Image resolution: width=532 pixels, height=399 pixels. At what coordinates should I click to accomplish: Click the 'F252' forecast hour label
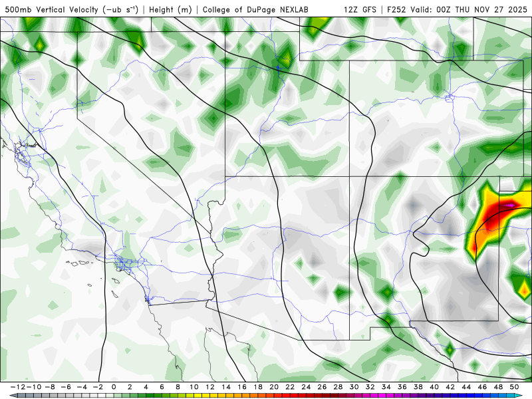(x=396, y=9)
